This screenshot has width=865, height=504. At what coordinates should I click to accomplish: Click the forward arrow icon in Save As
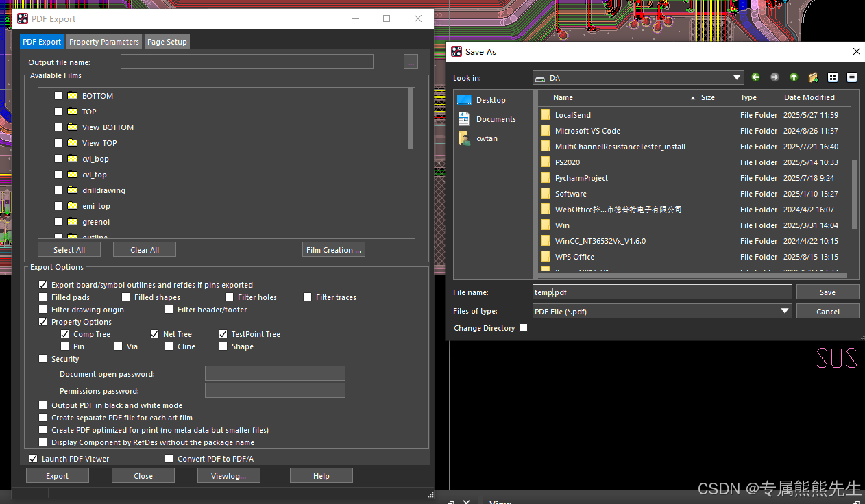click(775, 77)
